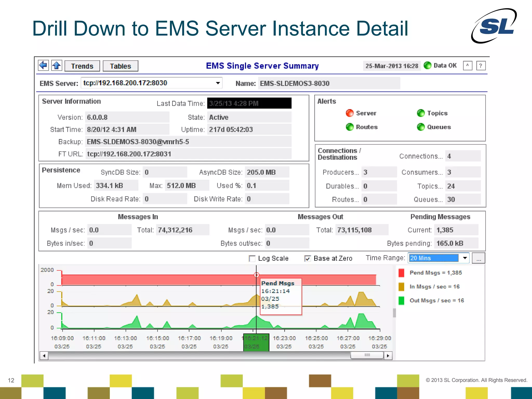
Task: Click the green Routes alert indicator
Action: tap(350, 127)
